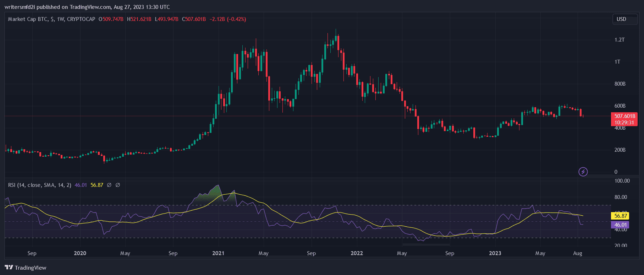The image size is (644, 275).
Task: Click the 2022 label on time axis
Action: tap(357, 253)
